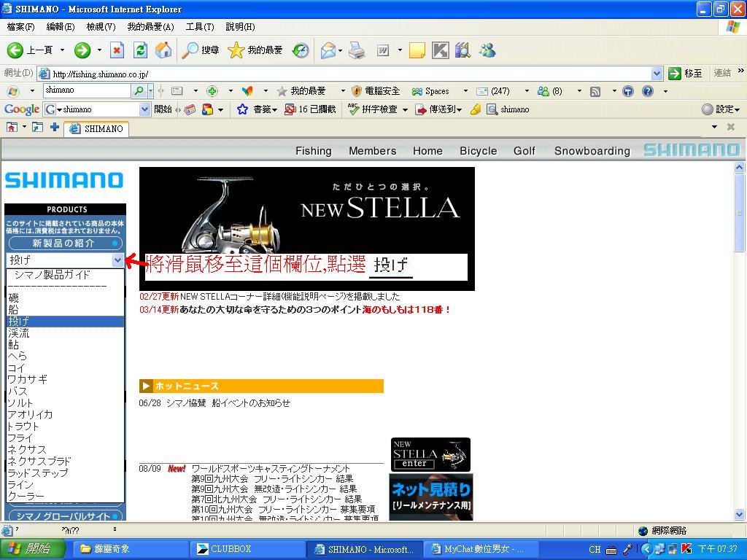747x560 pixels.
Task: Select 磯 in the product list
Action: click(65, 298)
